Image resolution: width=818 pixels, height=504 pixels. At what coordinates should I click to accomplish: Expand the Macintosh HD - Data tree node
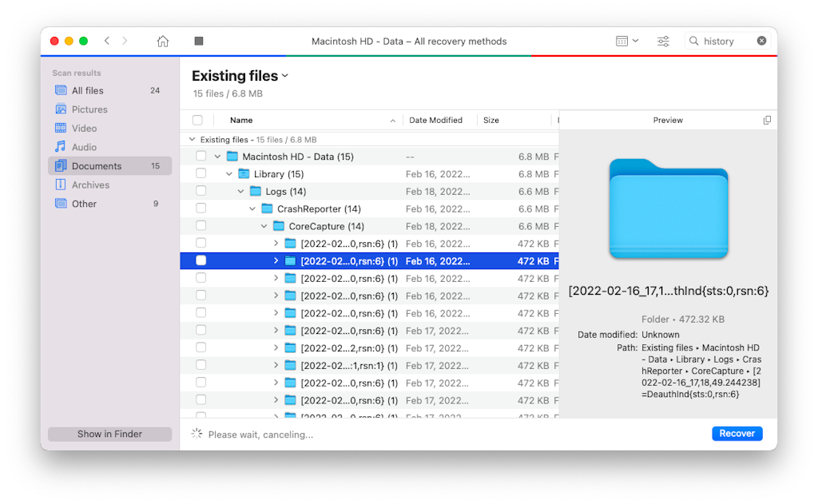(218, 156)
